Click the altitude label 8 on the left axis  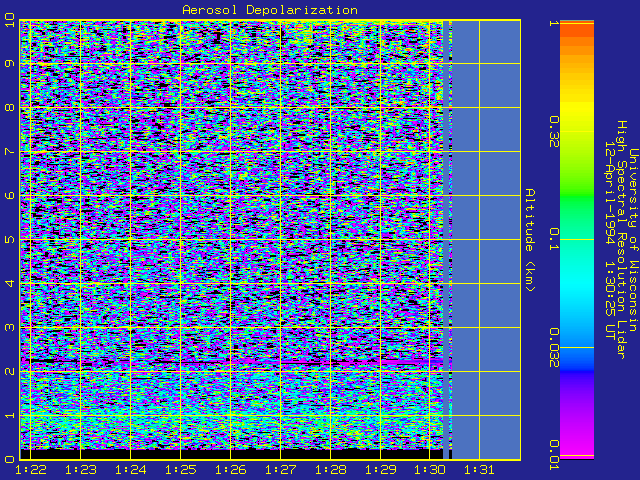[10, 108]
